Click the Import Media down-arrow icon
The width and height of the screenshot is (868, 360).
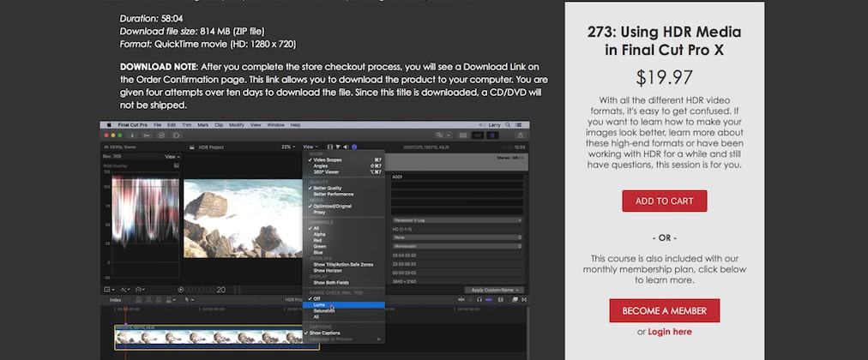132,135
